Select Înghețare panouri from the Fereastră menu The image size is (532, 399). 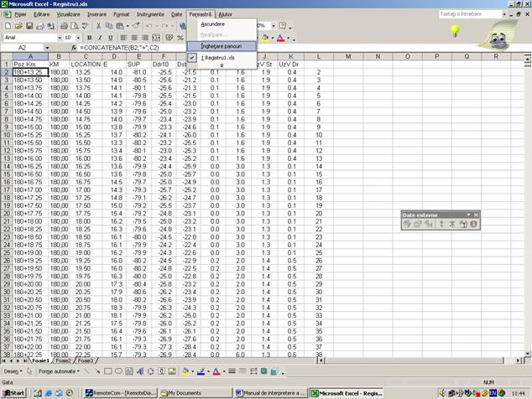coord(222,45)
